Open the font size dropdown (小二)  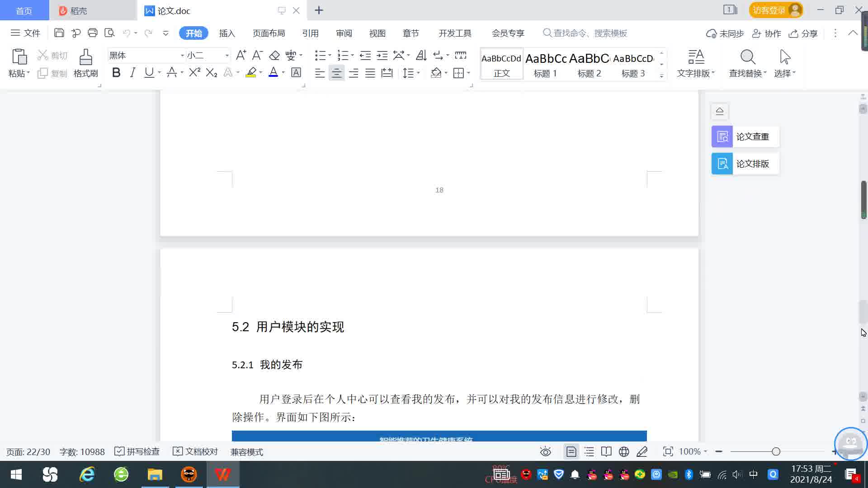pos(227,56)
